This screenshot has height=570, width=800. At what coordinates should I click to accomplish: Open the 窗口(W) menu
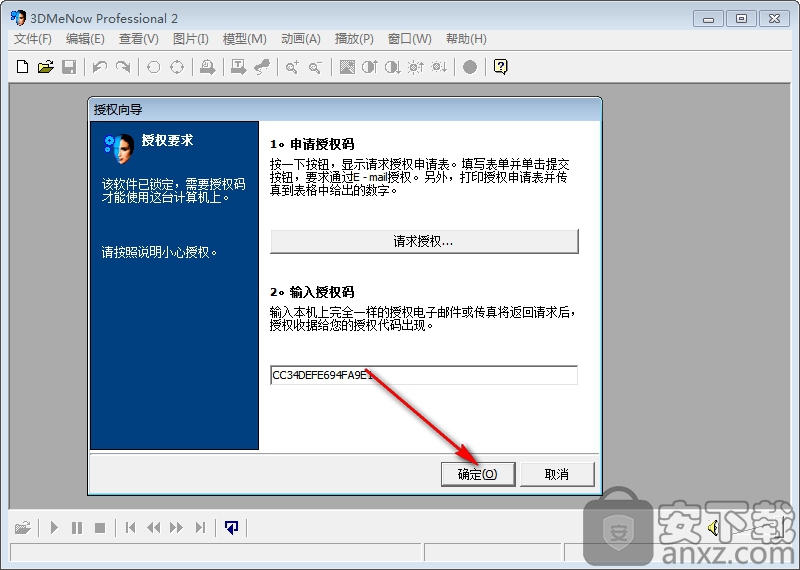point(410,39)
